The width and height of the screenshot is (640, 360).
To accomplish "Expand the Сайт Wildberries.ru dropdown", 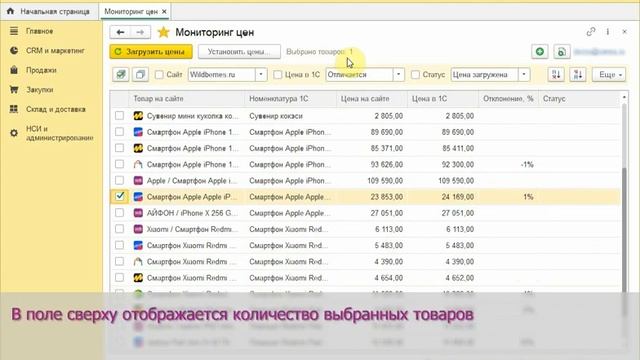I will coord(261,75).
